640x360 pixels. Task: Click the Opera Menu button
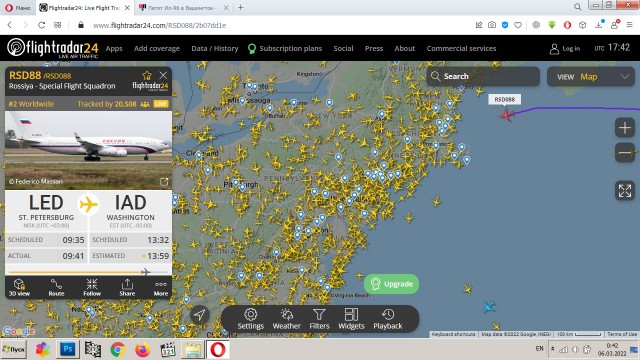pos(17,8)
